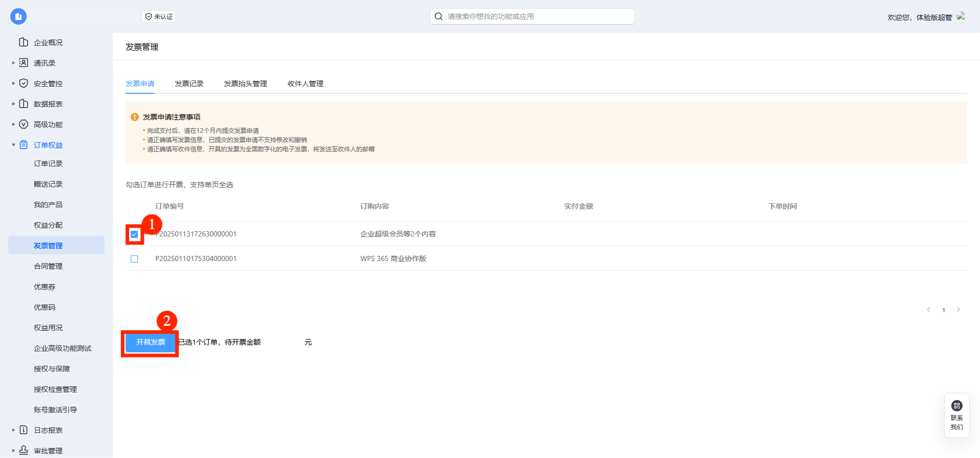Open the 发票抬头管理 tab

tap(245, 84)
